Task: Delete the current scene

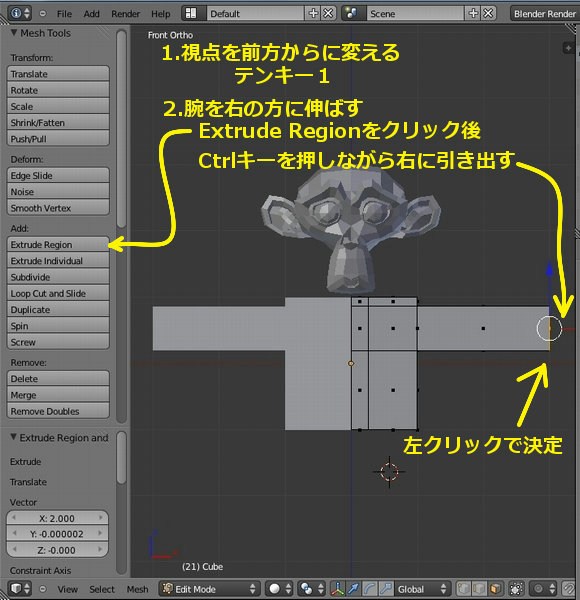Action: 488,13
